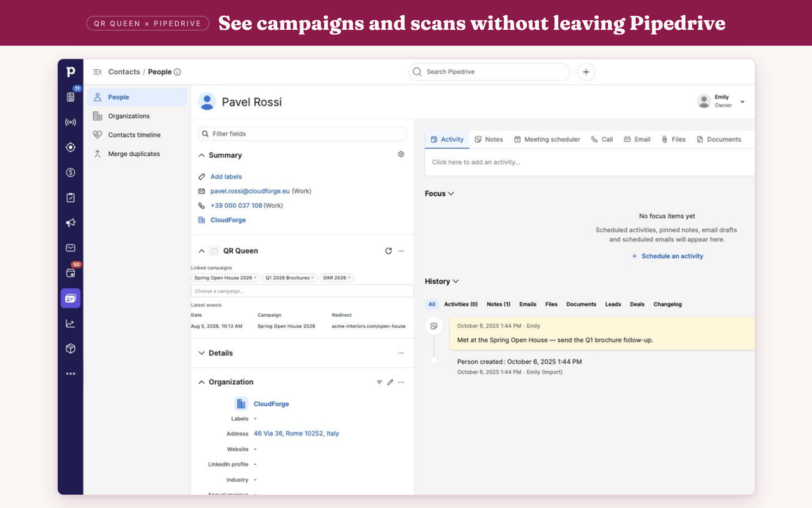
Task: Open Campaigns megaphone icon
Action: [x=70, y=223]
